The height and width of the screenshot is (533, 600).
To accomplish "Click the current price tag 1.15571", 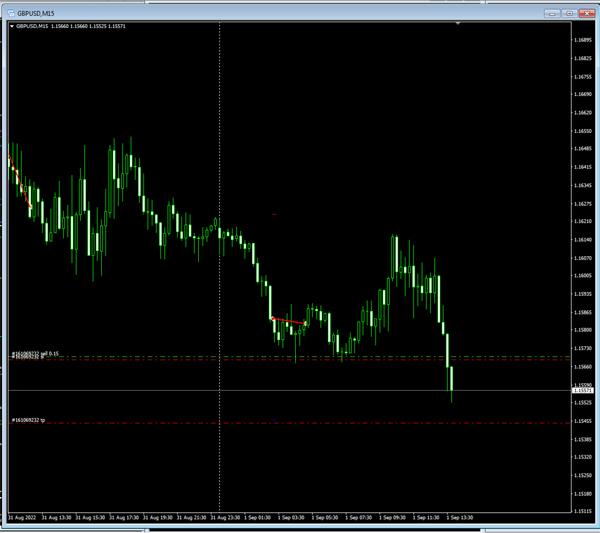I will click(x=582, y=390).
